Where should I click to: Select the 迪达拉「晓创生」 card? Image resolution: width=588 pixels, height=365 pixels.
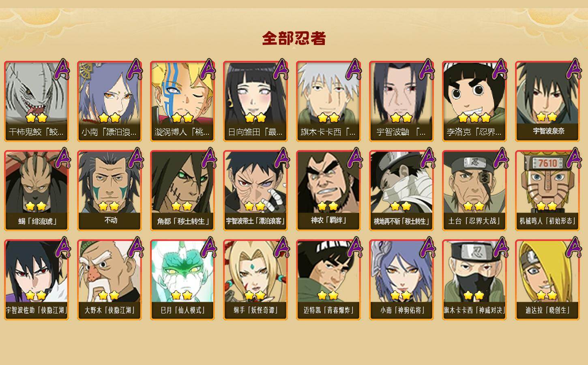pos(547,280)
